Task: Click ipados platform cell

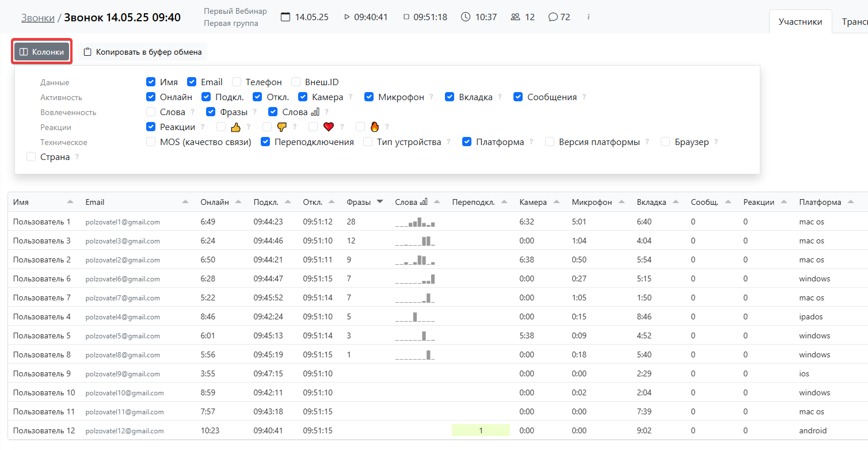Action: [810, 316]
